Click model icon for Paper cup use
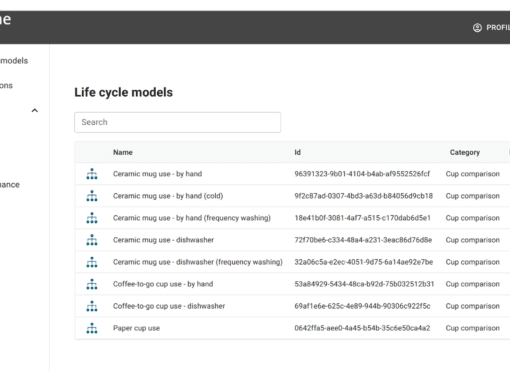This screenshot has width=510, height=382. 92,328
